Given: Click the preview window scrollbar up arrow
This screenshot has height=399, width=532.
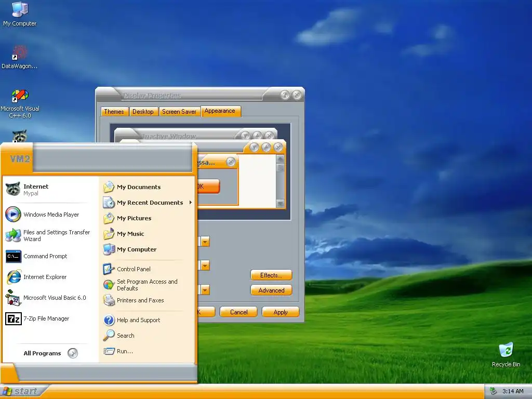Looking at the screenshot, I should point(280,159).
